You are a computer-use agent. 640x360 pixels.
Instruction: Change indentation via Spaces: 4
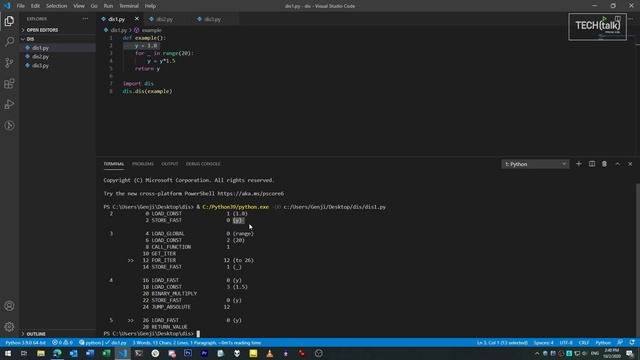(x=543, y=342)
